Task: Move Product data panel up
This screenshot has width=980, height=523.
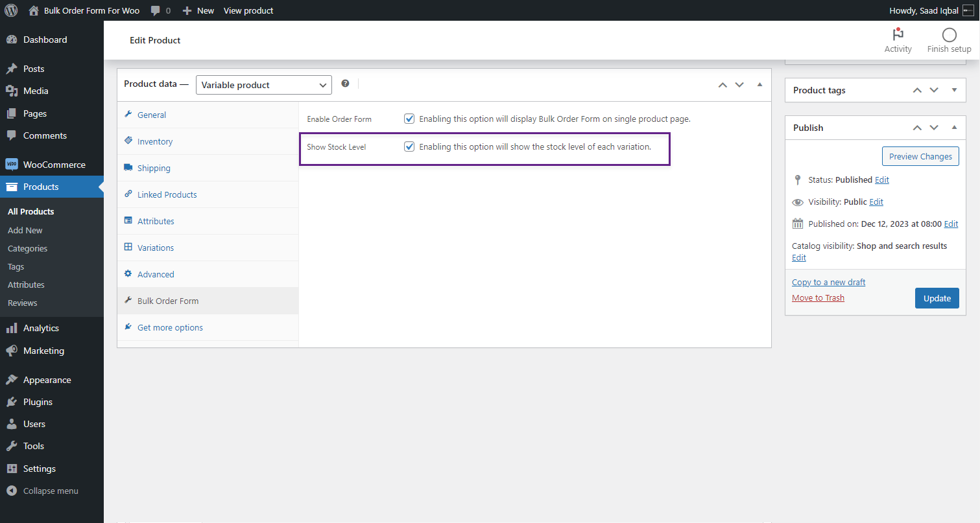Action: (x=723, y=85)
